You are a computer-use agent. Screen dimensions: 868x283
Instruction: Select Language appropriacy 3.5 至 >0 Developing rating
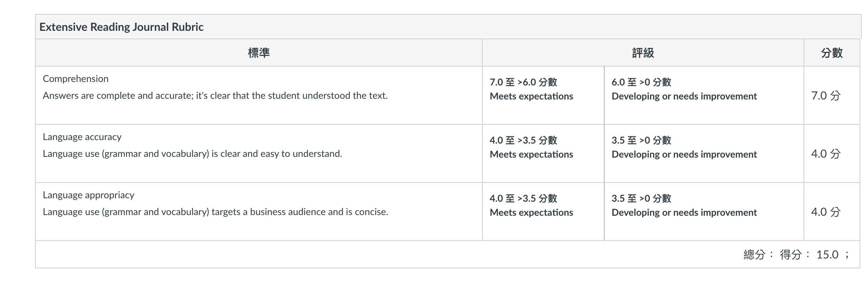704,212
